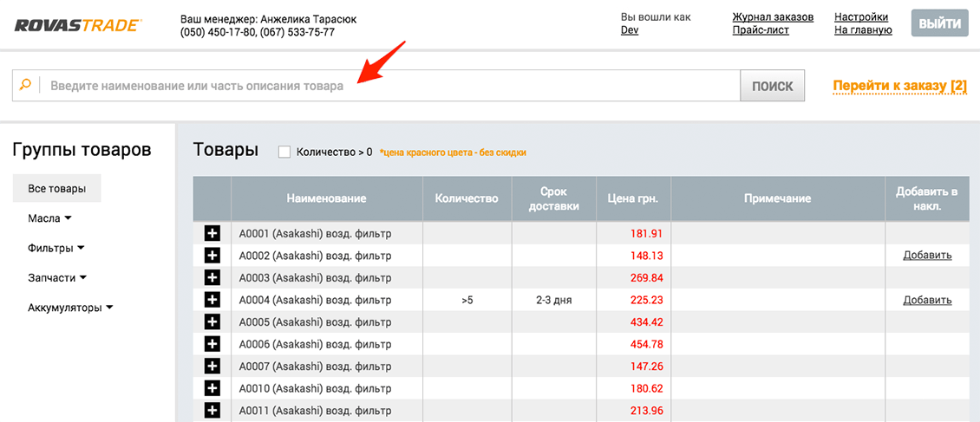This screenshot has width=980, height=422.
Task: Click the Наименование column header
Action: (x=326, y=198)
